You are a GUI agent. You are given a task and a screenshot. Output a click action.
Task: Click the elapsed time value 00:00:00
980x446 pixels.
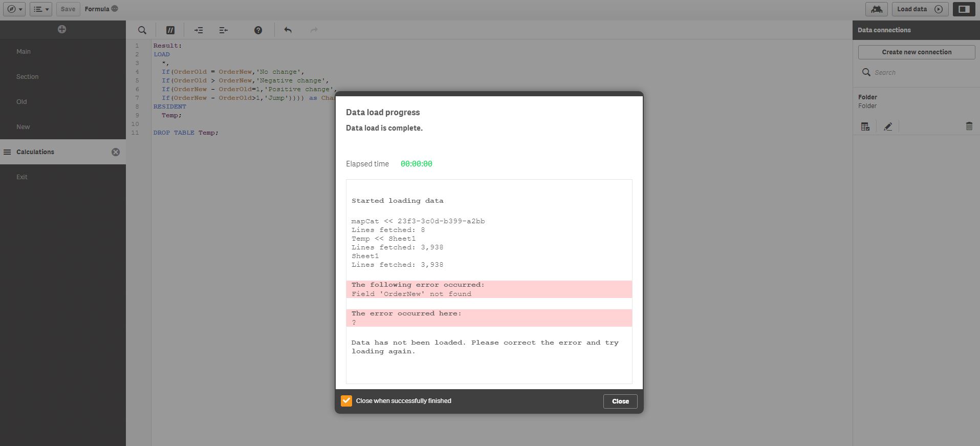417,164
